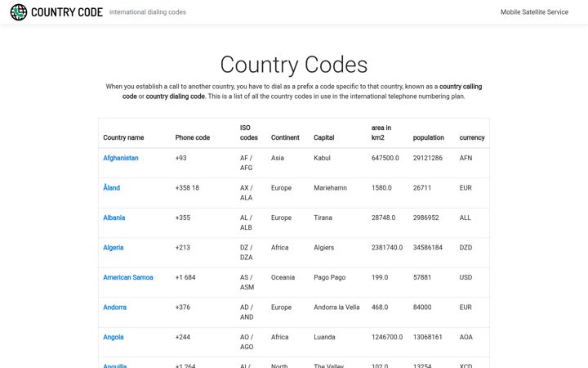Click the 'Country name' column header
588x368 pixels.
point(123,137)
